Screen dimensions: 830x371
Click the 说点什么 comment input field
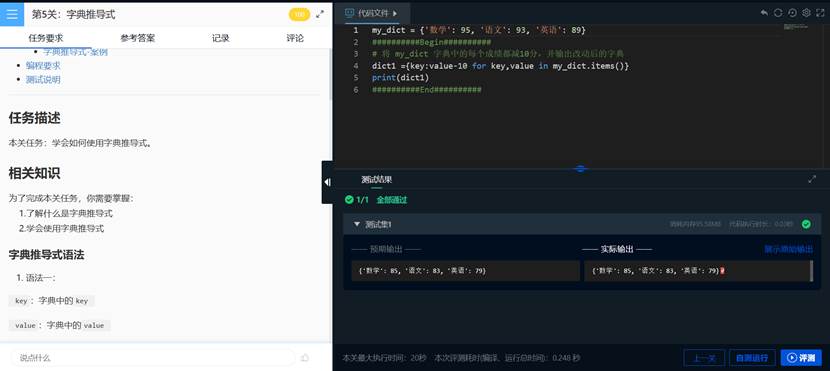coord(152,358)
